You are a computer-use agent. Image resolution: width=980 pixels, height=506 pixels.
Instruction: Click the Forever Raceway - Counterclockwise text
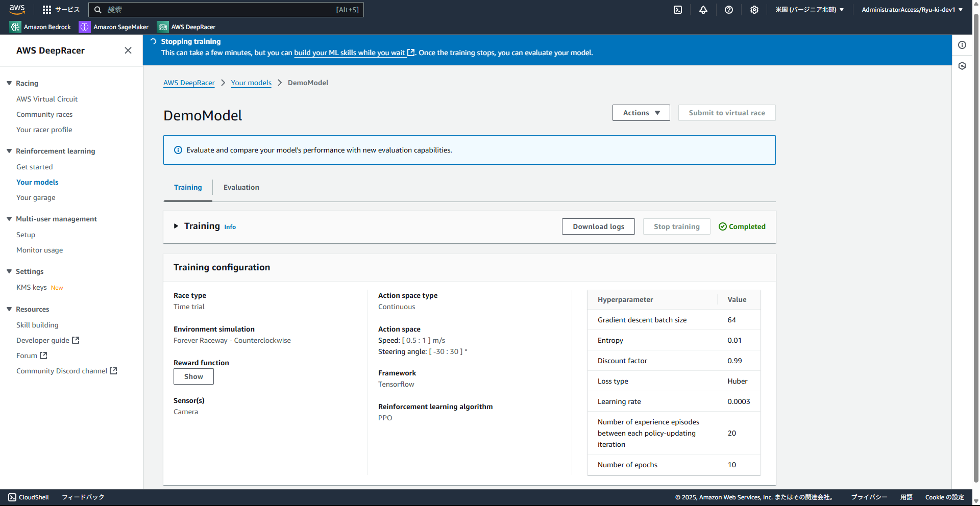coord(232,340)
